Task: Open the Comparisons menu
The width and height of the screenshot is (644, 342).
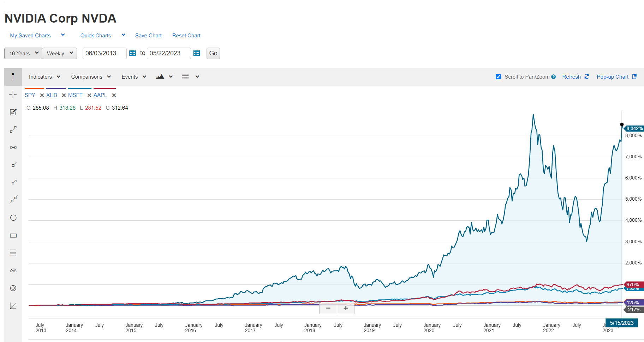Action: [x=91, y=77]
